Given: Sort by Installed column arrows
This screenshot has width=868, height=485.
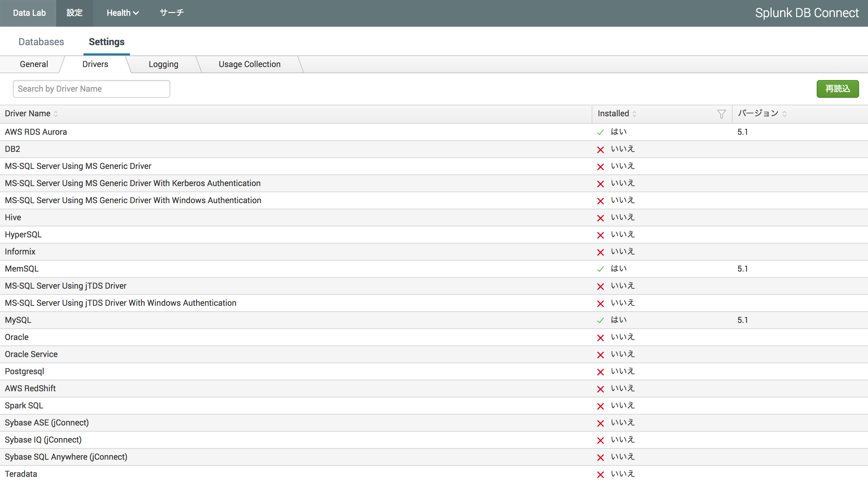Looking at the screenshot, I should coord(634,114).
